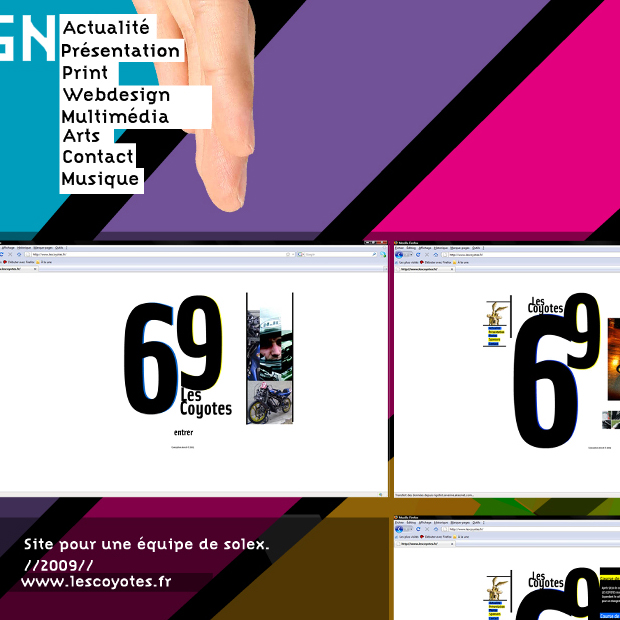Click 'entrer' in the Les Coyotes entry page
This screenshot has height=620, width=620.
coord(183,433)
